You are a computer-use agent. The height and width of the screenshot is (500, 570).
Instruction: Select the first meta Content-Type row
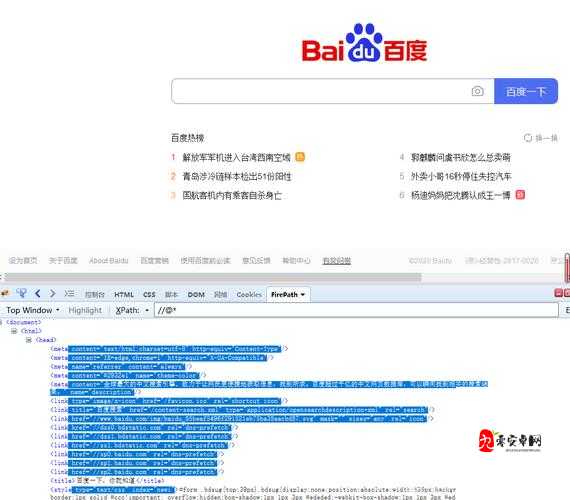pyautogui.click(x=169, y=349)
